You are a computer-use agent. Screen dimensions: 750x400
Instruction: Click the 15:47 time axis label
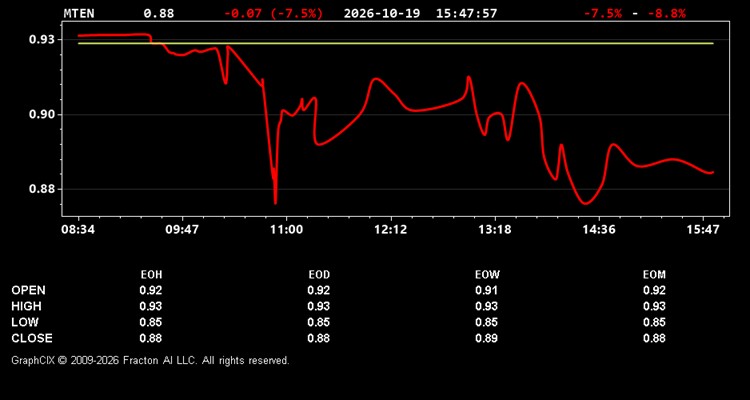coord(703,230)
